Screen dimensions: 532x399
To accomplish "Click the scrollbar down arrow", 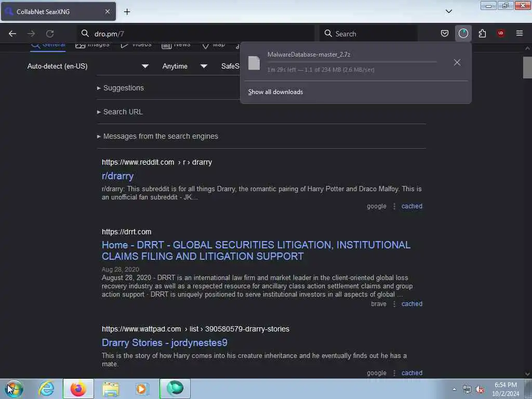I will [x=527, y=374].
